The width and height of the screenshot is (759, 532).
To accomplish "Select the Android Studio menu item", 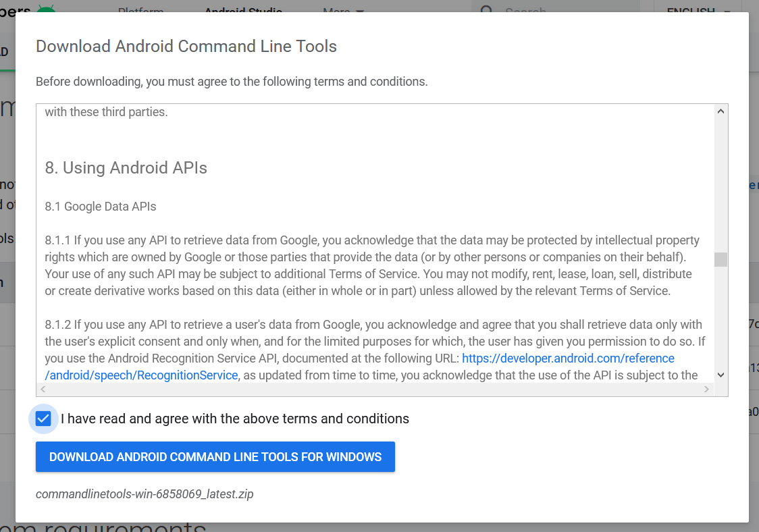I will pos(243,11).
